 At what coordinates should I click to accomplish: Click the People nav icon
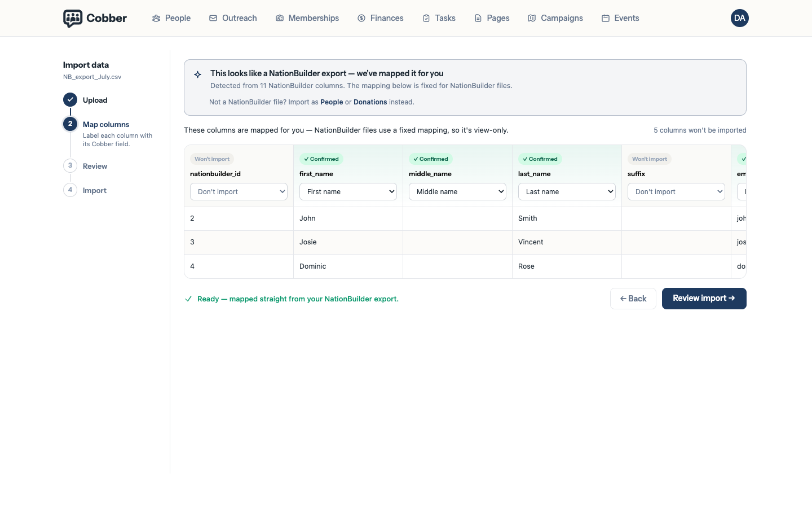click(x=156, y=18)
